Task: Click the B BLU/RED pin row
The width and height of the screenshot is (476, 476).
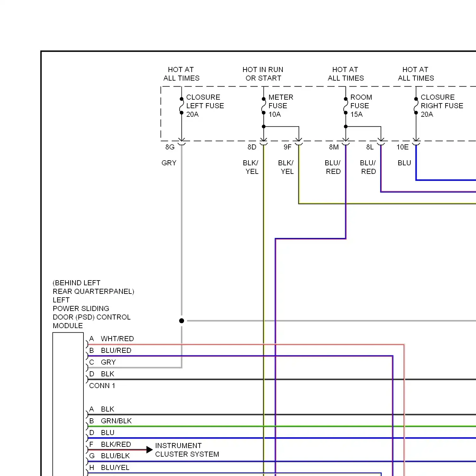Action: click(x=110, y=351)
